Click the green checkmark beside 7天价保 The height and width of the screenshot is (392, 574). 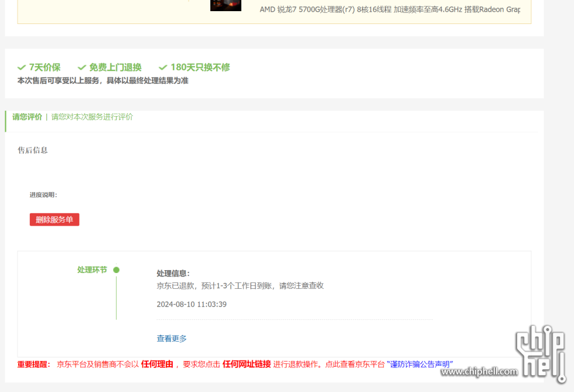[x=22, y=67]
